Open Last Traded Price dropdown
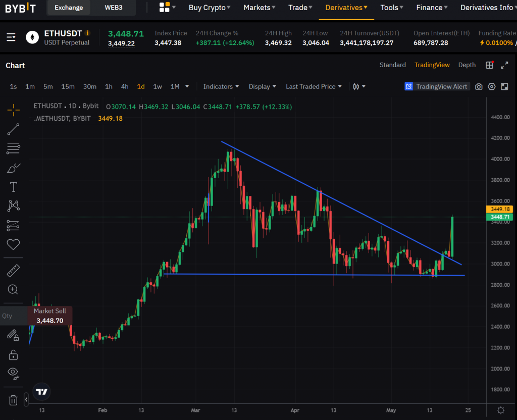 point(314,87)
